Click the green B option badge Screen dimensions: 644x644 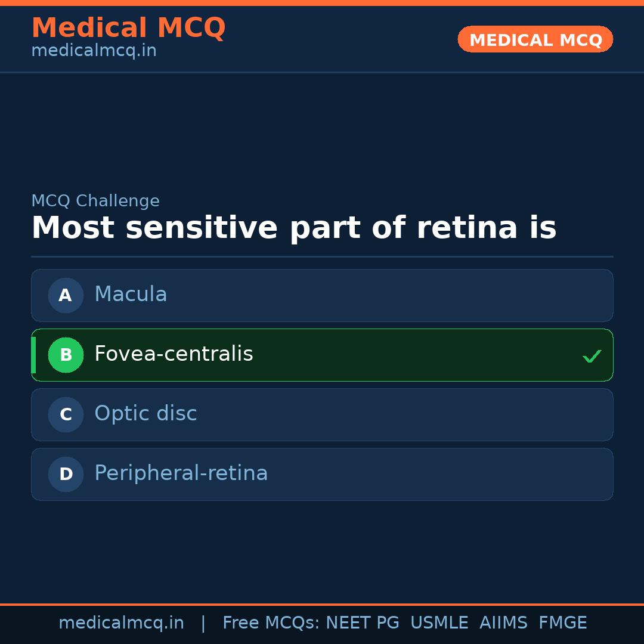point(66,355)
